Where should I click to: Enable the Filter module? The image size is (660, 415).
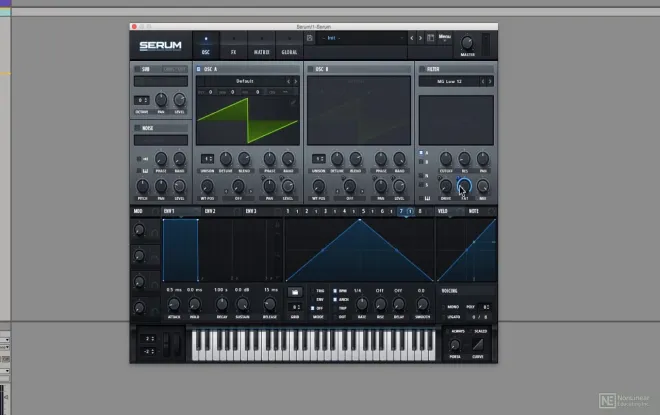tap(422, 69)
